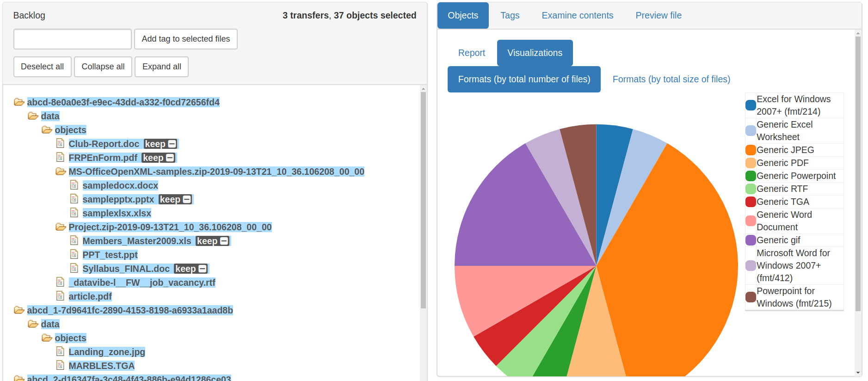The height and width of the screenshot is (381, 868).
Task: Toggle selection of samplexlsx.xlsx file
Action: [x=117, y=213]
